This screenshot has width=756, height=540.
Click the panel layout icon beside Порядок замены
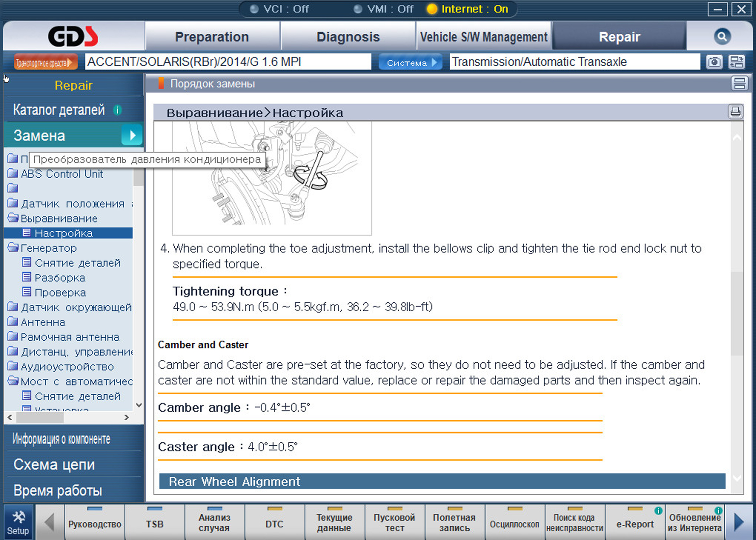739,83
